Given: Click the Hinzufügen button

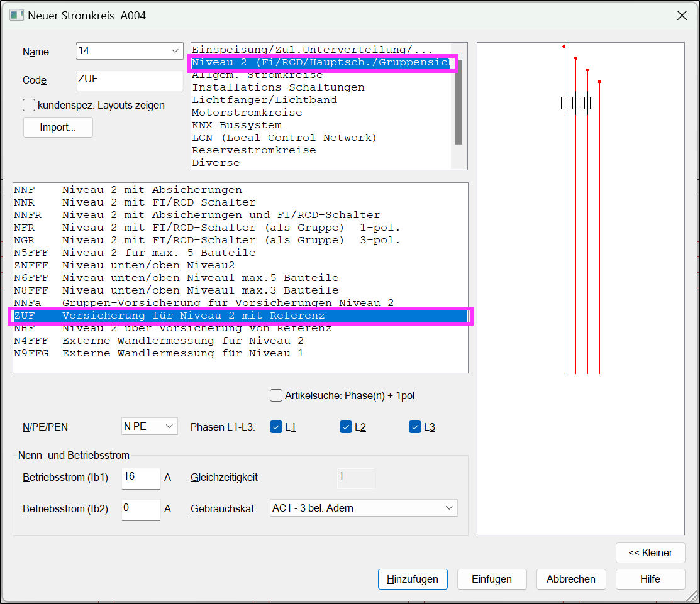Looking at the screenshot, I should point(413,579).
